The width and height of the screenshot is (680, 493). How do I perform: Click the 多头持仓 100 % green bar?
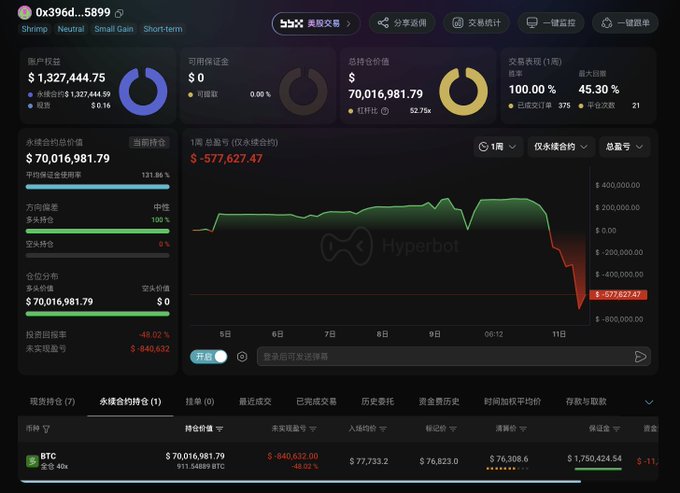coord(98,231)
